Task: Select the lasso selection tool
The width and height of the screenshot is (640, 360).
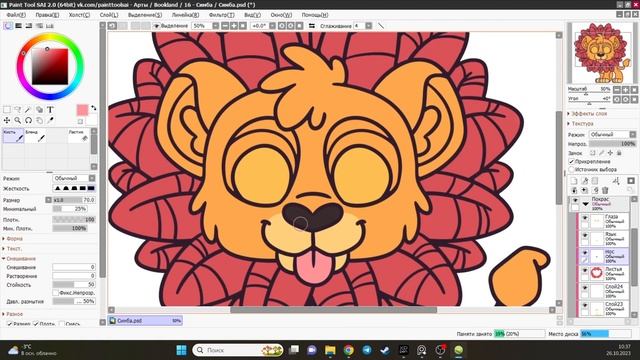Action: click(18, 109)
